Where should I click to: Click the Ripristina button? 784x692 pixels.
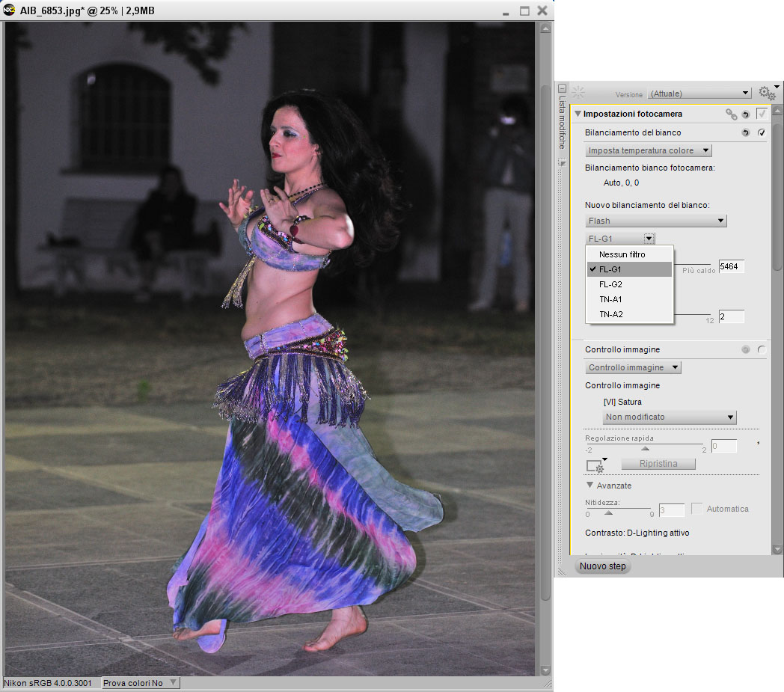[658, 464]
